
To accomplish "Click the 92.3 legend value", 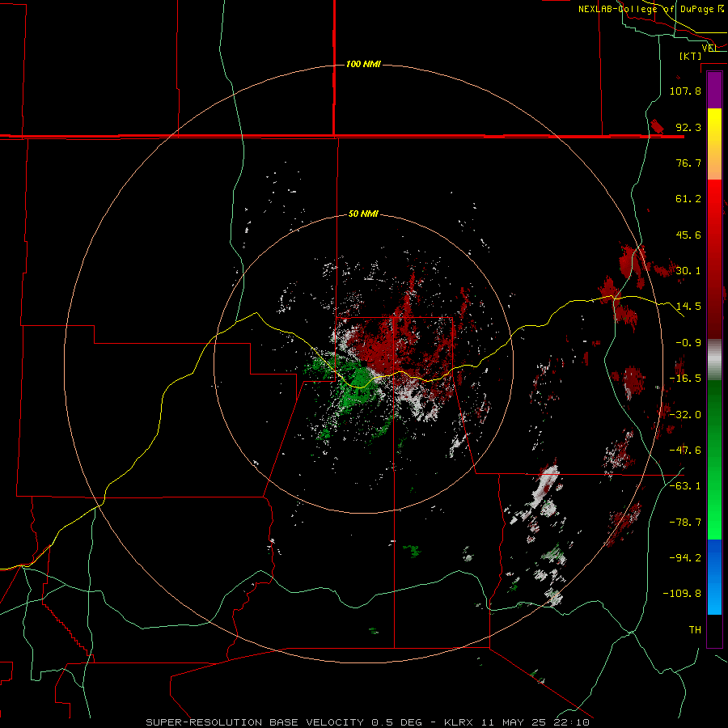I will click(x=688, y=127).
